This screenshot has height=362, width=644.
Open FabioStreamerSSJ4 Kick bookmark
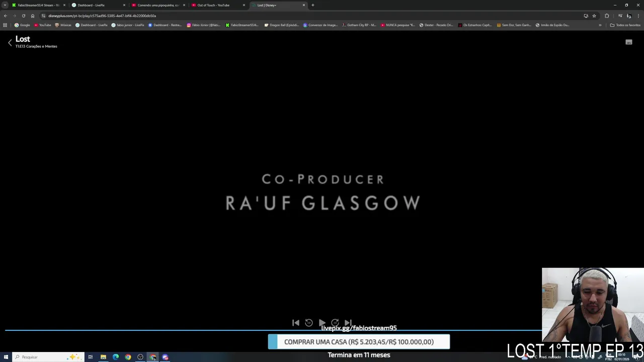click(242, 25)
